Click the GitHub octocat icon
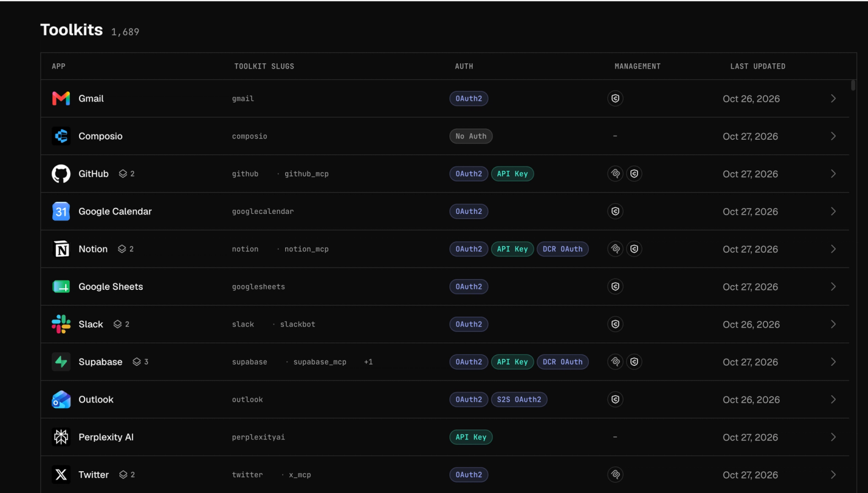868x493 pixels. pos(61,174)
